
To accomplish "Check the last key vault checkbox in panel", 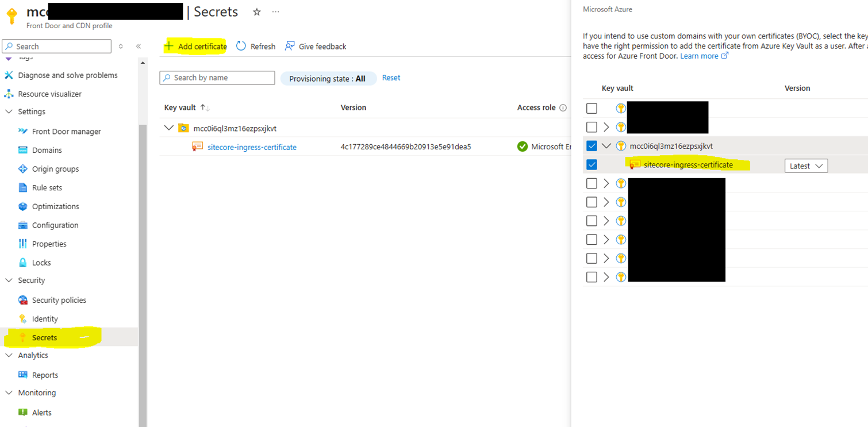I will [x=592, y=277].
